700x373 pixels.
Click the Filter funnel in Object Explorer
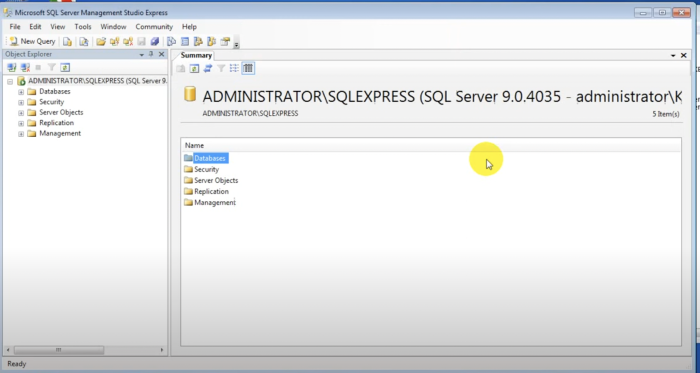pyautogui.click(x=52, y=68)
